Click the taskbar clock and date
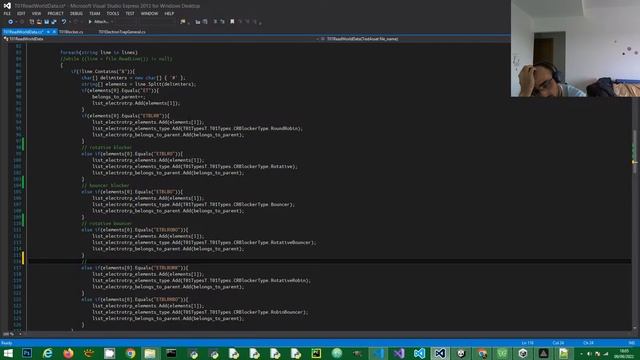 [624, 353]
